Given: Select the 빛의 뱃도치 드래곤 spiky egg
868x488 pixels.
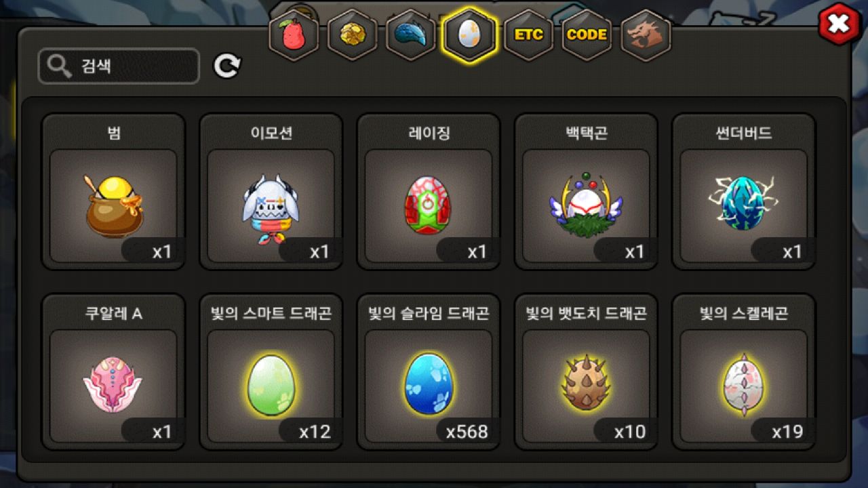Looking at the screenshot, I should [586, 372].
